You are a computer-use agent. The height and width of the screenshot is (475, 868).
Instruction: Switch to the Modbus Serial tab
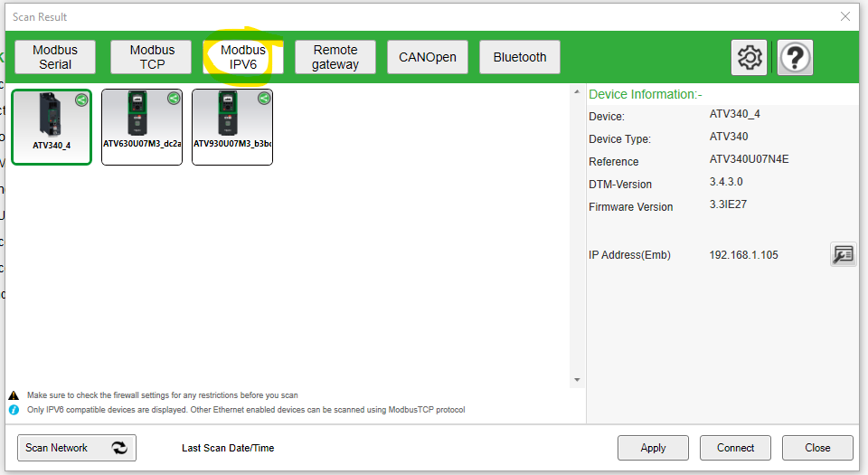pos(55,57)
